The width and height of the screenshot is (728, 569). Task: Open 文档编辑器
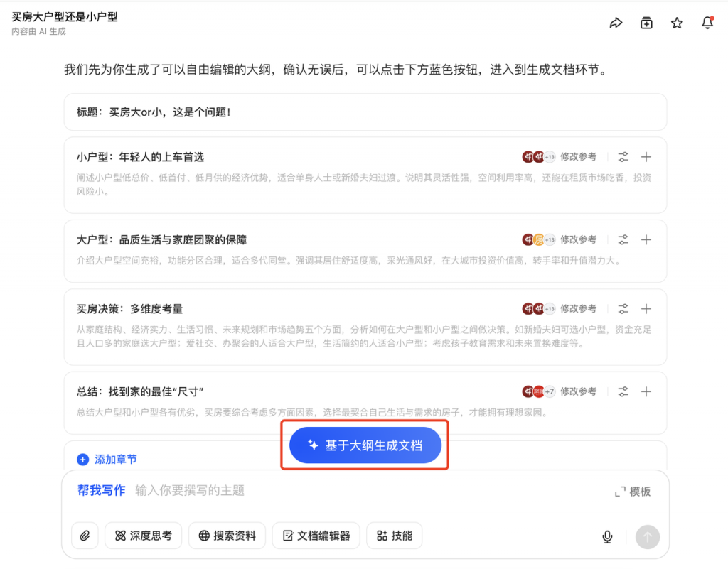(x=316, y=536)
